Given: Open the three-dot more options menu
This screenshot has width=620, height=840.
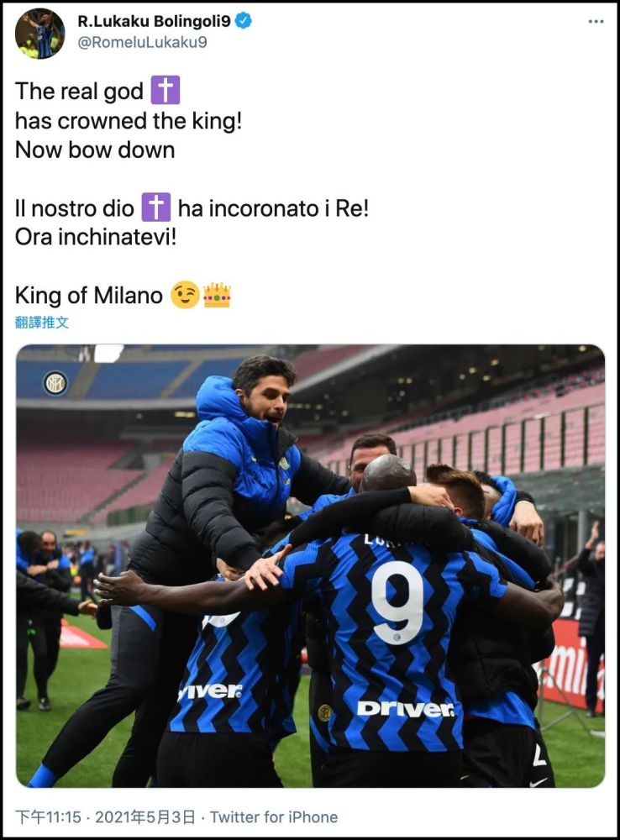Looking at the screenshot, I should pyautogui.click(x=596, y=22).
